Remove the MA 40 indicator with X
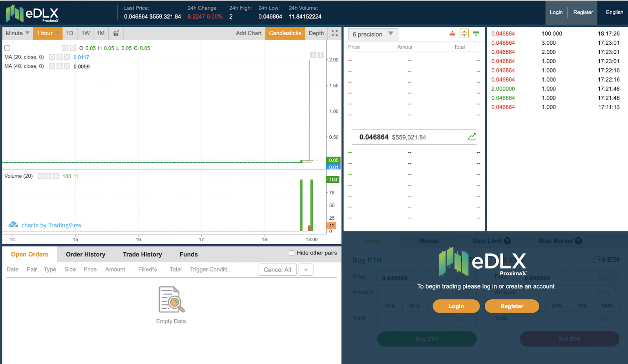Viewport: 628px width, 364px height. click(67, 66)
